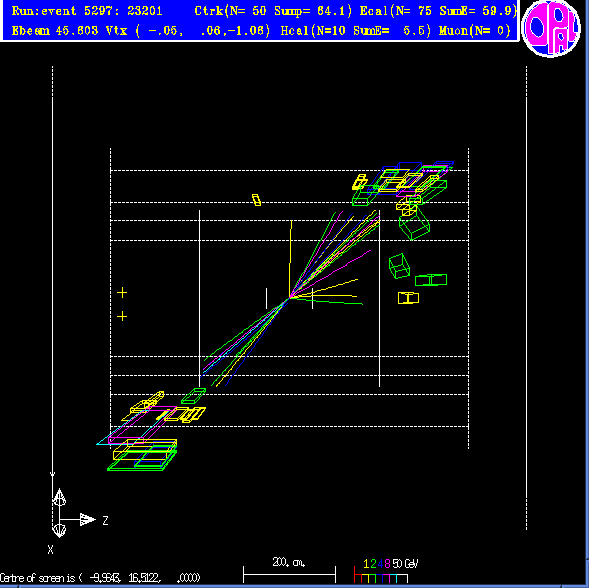Viewport: 589px width, 588px height.
Task: Select the yellow box below green cluster
Action: pyautogui.click(x=408, y=298)
